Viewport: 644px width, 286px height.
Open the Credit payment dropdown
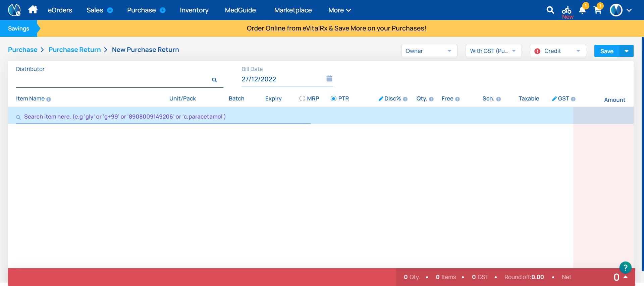558,51
